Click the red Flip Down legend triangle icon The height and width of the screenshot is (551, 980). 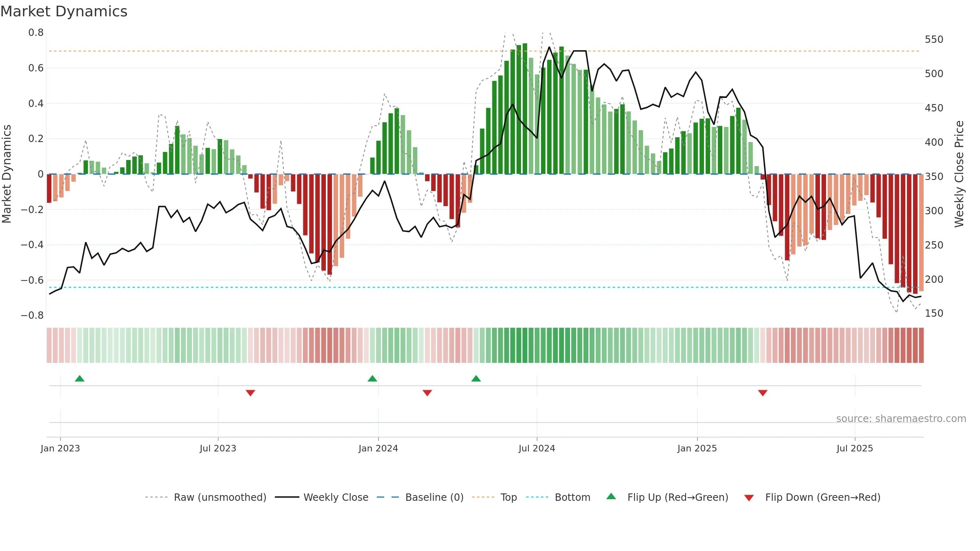(749, 498)
